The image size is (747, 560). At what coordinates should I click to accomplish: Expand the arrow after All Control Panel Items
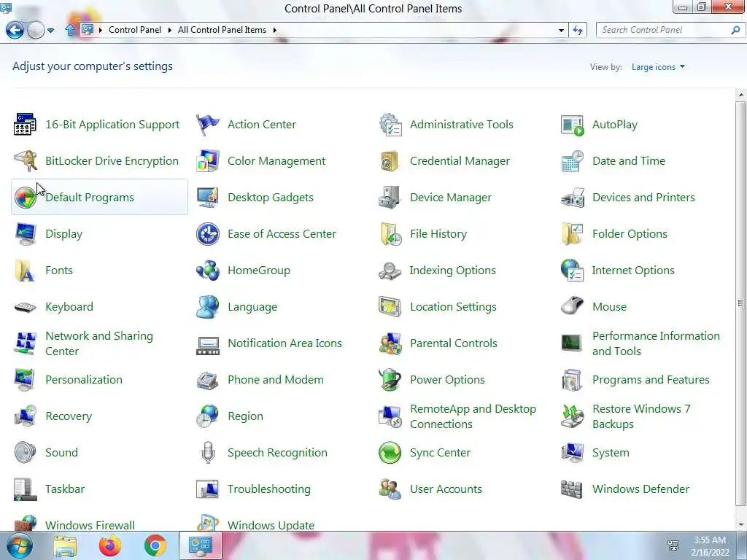click(x=275, y=30)
